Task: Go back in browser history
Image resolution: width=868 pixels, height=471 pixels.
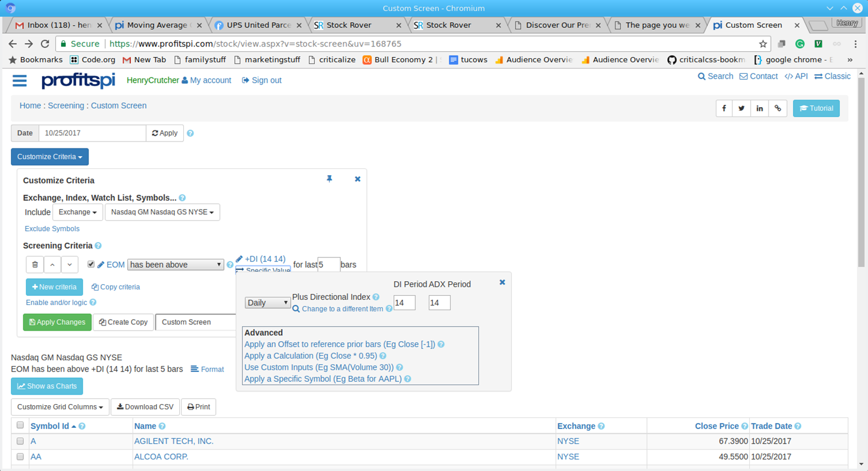Action: coord(13,44)
